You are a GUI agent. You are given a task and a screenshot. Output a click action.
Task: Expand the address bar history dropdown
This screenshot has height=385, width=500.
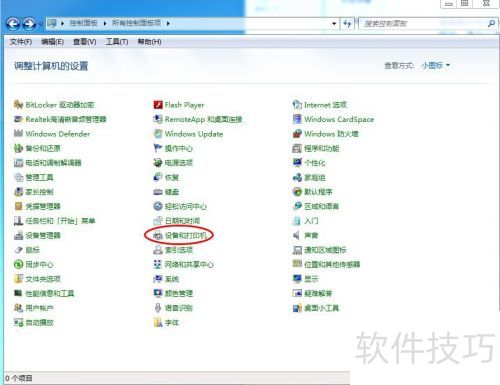[x=334, y=24]
